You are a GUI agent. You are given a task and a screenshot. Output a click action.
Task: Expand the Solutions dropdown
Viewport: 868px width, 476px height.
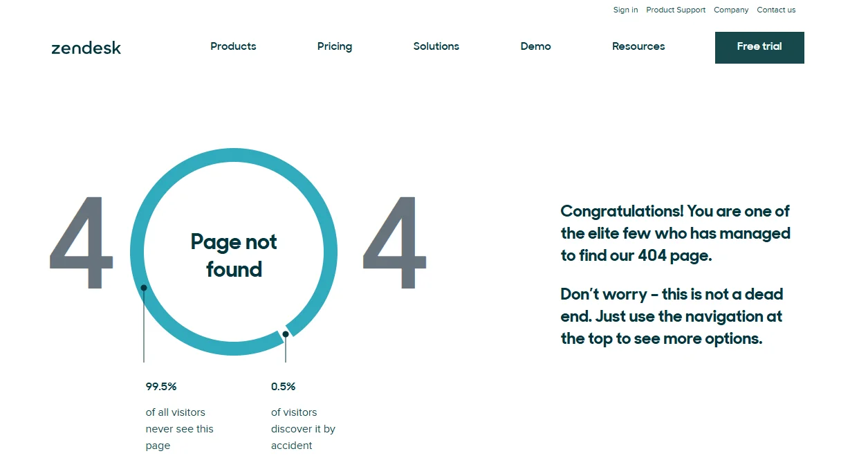pyautogui.click(x=436, y=46)
